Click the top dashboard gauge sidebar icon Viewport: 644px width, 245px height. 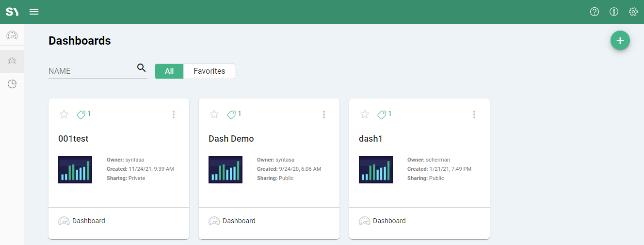point(12,35)
